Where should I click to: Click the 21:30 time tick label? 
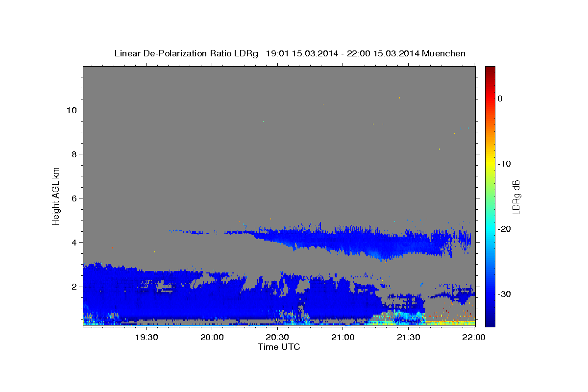409,337
